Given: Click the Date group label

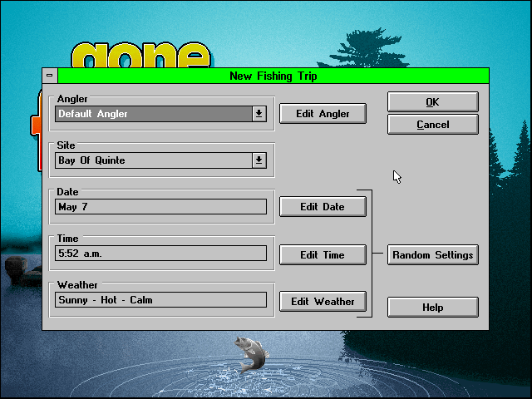Looking at the screenshot, I should pyautogui.click(x=67, y=192).
